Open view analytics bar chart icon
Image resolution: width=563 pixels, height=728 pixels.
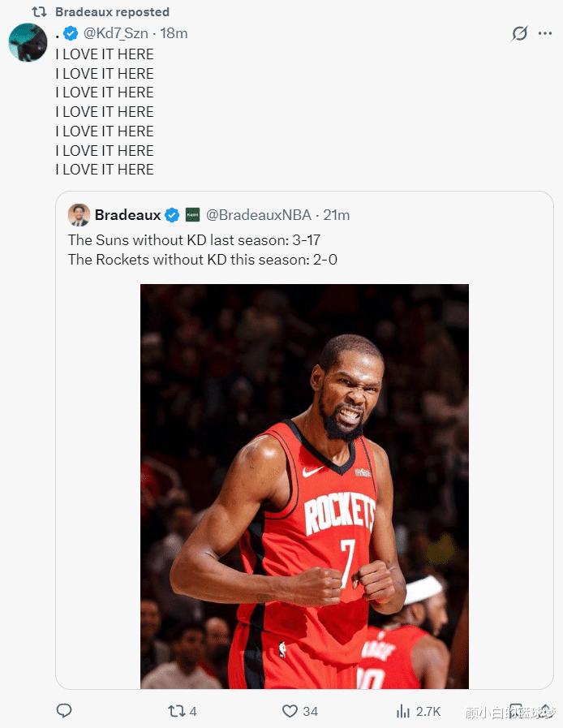pos(402,711)
